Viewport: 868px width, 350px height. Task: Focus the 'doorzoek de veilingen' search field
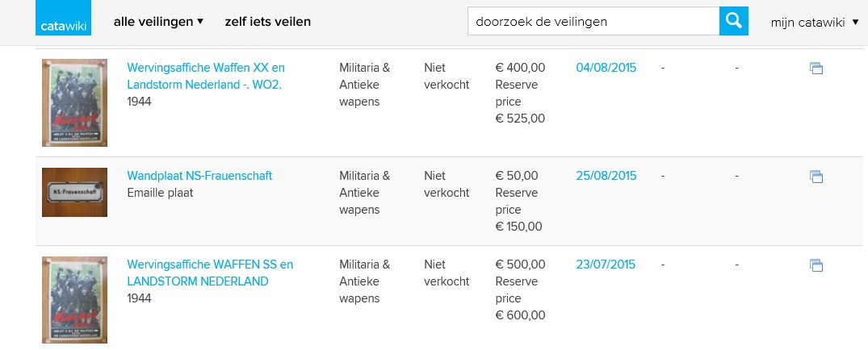tap(593, 22)
